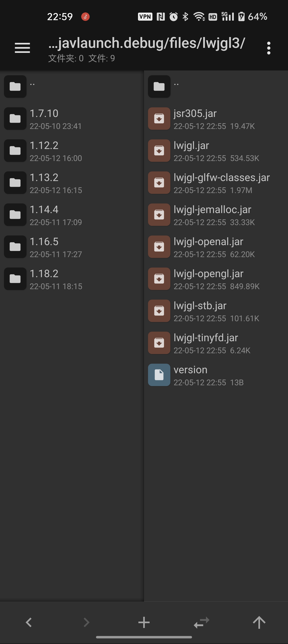Open the overflow menu in the top bar

pos(269,48)
